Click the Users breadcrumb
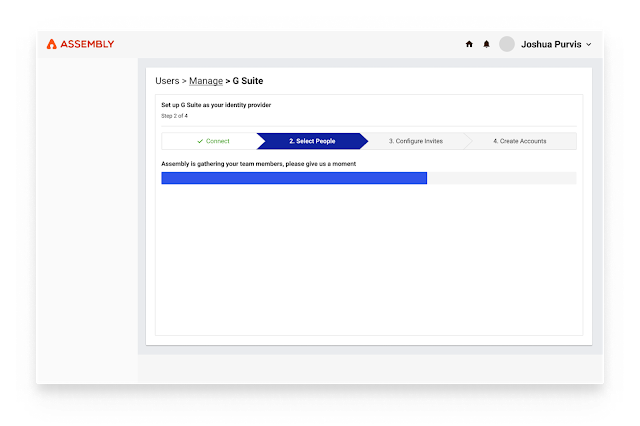This screenshot has width=640, height=426. [167, 81]
